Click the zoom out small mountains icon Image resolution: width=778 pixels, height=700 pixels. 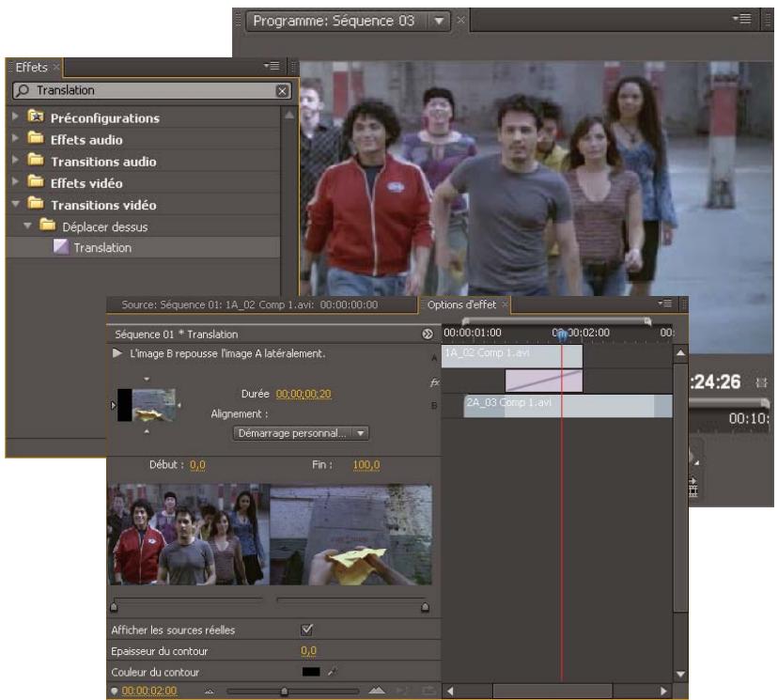[x=210, y=691]
